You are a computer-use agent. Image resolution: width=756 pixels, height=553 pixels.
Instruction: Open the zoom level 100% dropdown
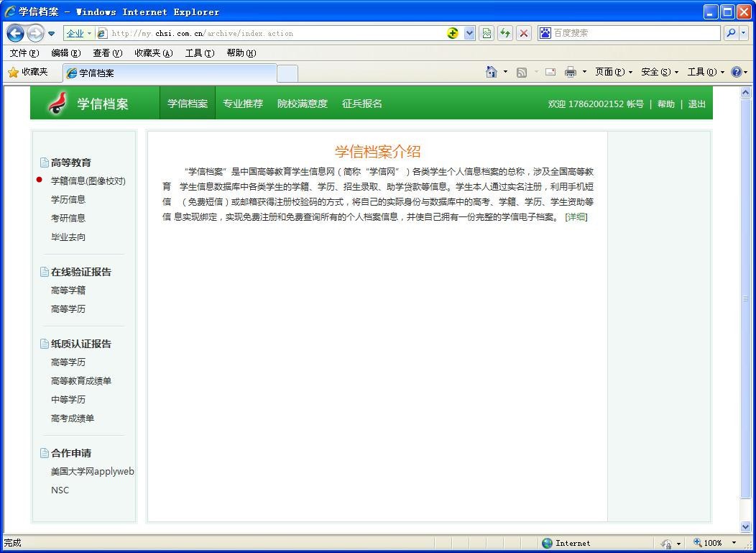coord(734,543)
